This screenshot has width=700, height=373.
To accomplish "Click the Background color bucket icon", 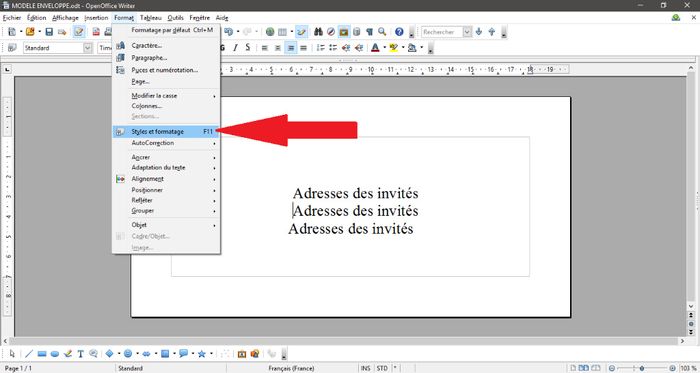I will (x=412, y=48).
